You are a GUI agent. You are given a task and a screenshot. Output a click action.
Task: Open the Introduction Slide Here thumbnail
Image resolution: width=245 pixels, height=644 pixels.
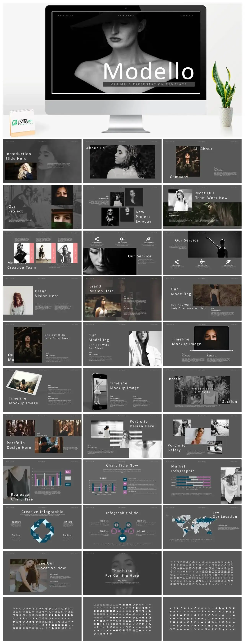coord(42,161)
